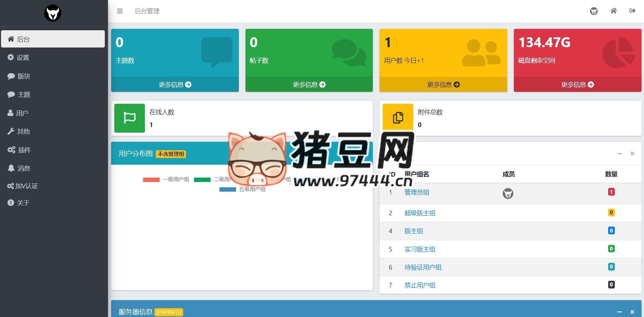The width and height of the screenshot is (644, 317).
Task: Open 插件 plugins menu in sidebar
Action: tap(53, 150)
